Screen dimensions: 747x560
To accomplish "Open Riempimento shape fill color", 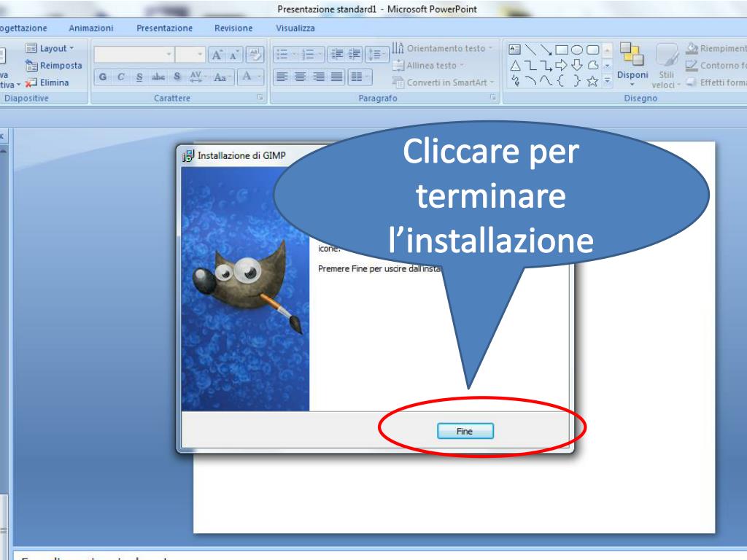I will click(x=716, y=48).
